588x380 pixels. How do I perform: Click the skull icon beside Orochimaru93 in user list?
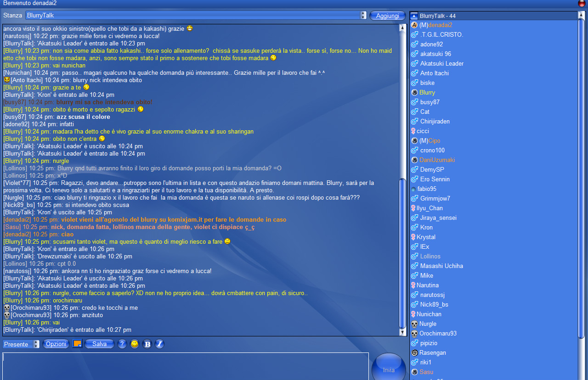pos(414,334)
